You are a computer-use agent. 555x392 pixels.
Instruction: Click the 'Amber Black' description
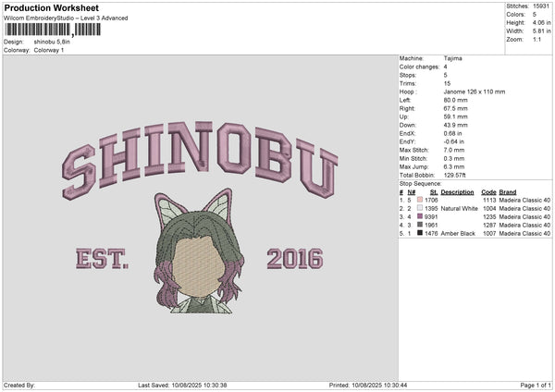pyautogui.click(x=458, y=234)
